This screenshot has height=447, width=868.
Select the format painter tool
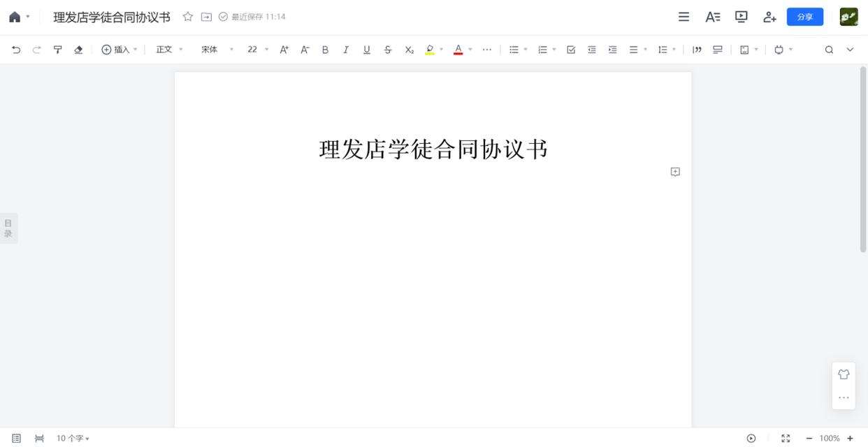[x=57, y=50]
